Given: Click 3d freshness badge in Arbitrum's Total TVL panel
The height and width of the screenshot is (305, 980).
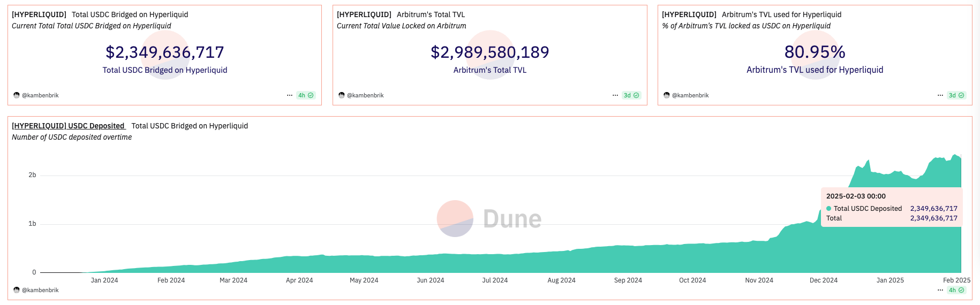Looking at the screenshot, I should (x=631, y=95).
